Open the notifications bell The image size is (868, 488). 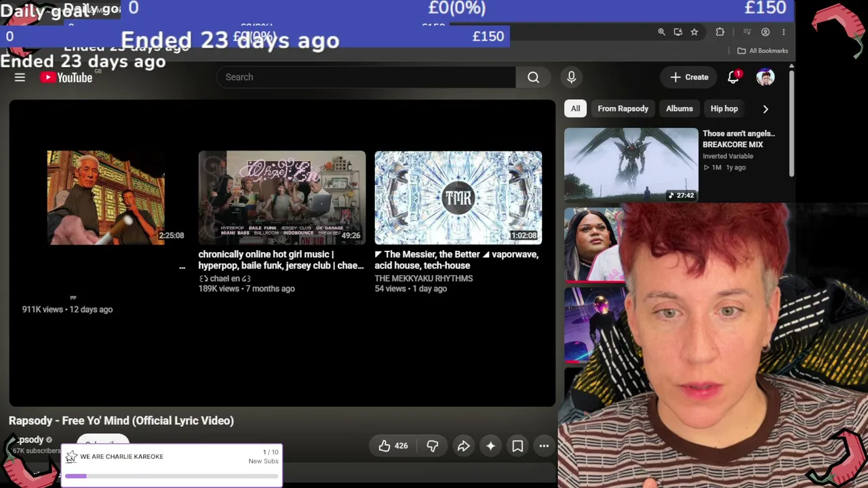coord(734,77)
